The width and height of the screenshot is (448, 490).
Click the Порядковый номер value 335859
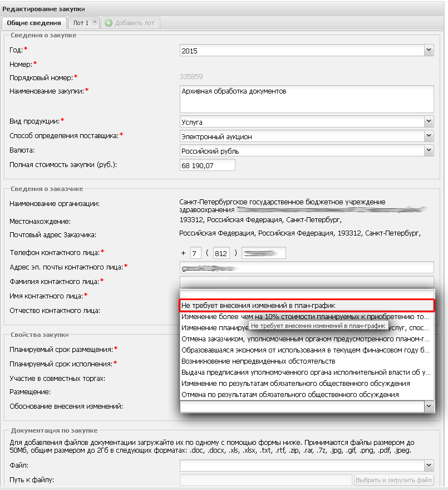click(x=191, y=77)
